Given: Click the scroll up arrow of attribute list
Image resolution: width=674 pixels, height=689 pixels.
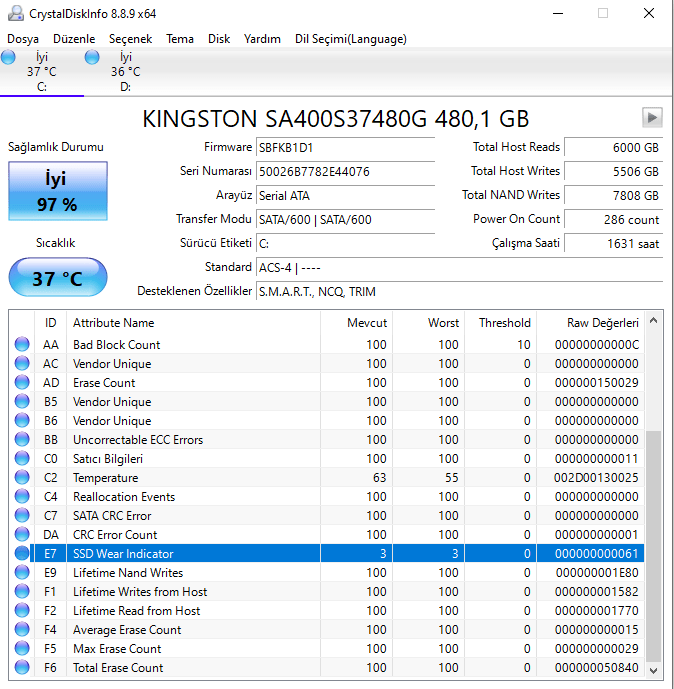Looking at the screenshot, I should click(x=653, y=321).
